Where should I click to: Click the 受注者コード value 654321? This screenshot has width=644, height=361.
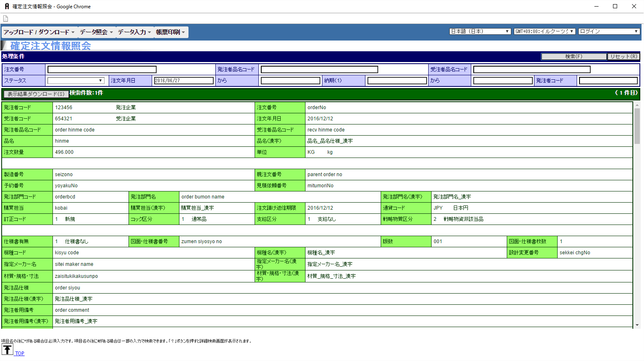[x=64, y=119]
